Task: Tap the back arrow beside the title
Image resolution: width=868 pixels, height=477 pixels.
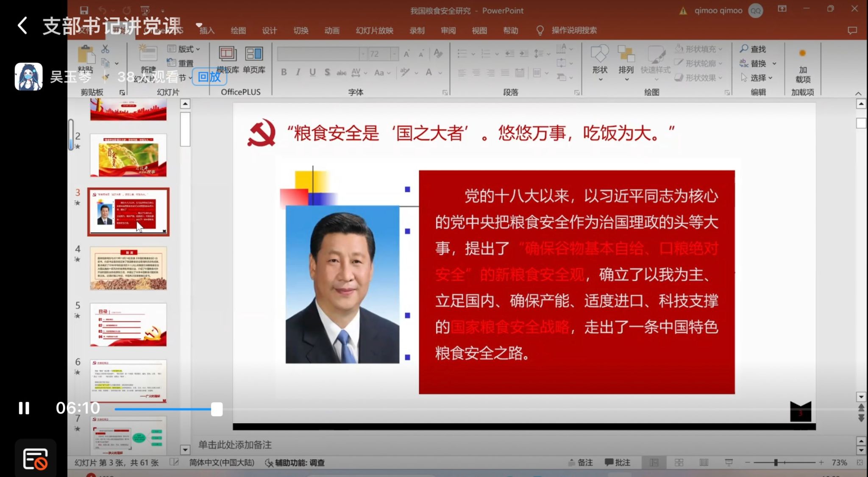Action: point(23,25)
